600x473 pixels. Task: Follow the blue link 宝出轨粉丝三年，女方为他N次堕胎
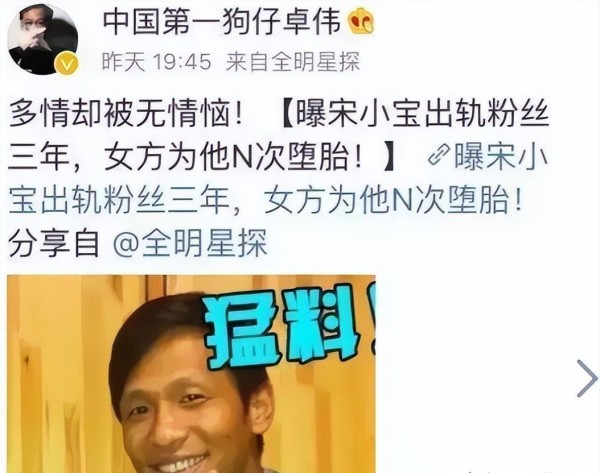coord(266,200)
